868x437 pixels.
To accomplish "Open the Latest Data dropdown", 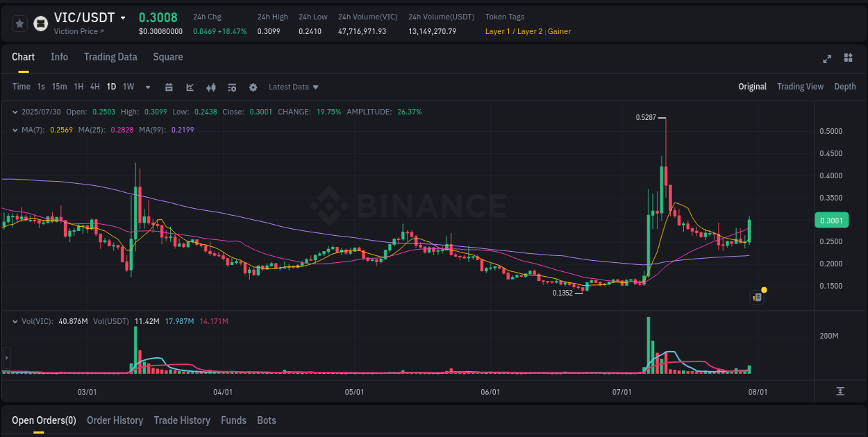I will click(293, 87).
